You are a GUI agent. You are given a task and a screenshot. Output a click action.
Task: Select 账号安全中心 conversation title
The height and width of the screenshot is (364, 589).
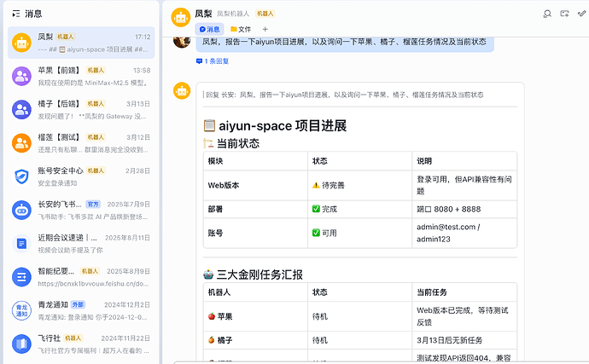[x=61, y=170]
